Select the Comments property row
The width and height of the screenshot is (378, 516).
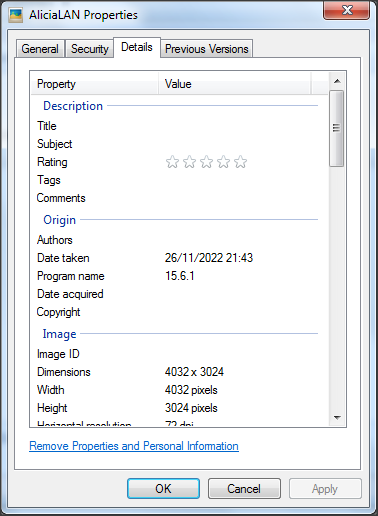coord(178,198)
